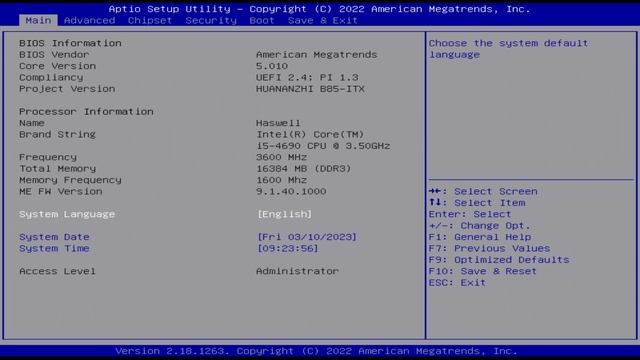This screenshot has height=360, width=640.
Task: Click the Haswell value
Action: coord(278,123)
